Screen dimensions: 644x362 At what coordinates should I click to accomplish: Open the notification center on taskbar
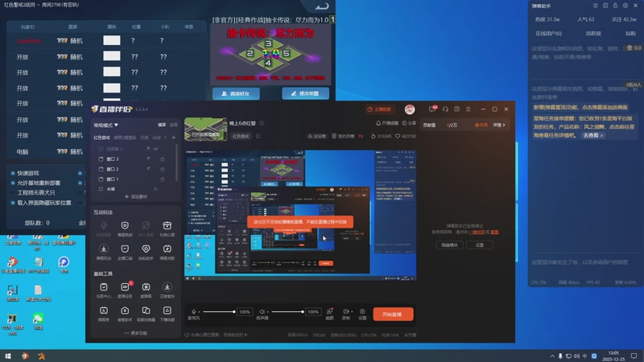634,356
